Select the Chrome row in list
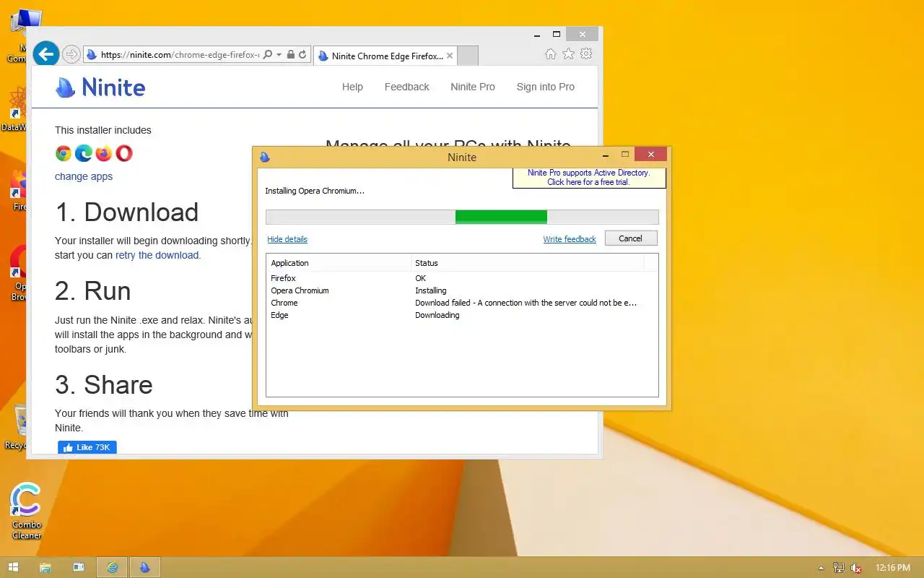The height and width of the screenshot is (578, 924). coord(462,303)
